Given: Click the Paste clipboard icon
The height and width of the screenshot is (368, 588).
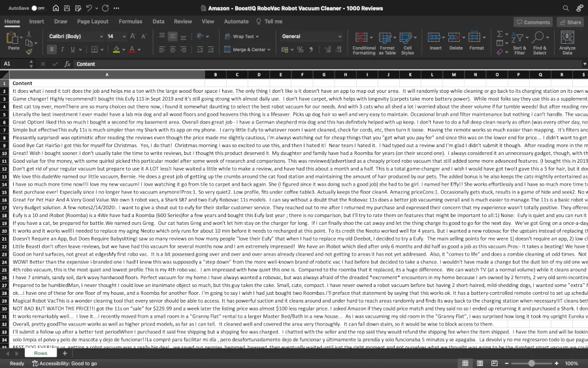Looking at the screenshot, I should click(12, 39).
